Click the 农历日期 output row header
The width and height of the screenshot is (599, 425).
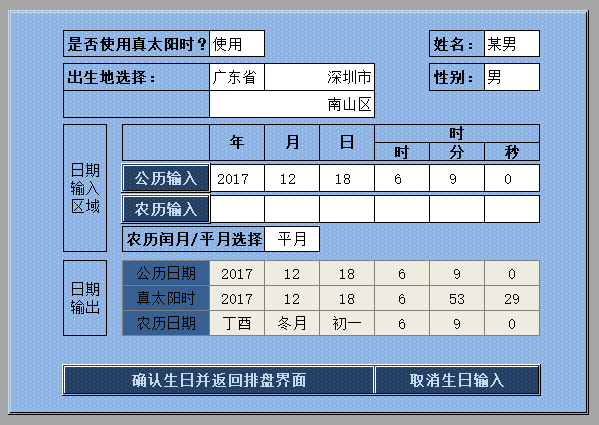point(166,323)
